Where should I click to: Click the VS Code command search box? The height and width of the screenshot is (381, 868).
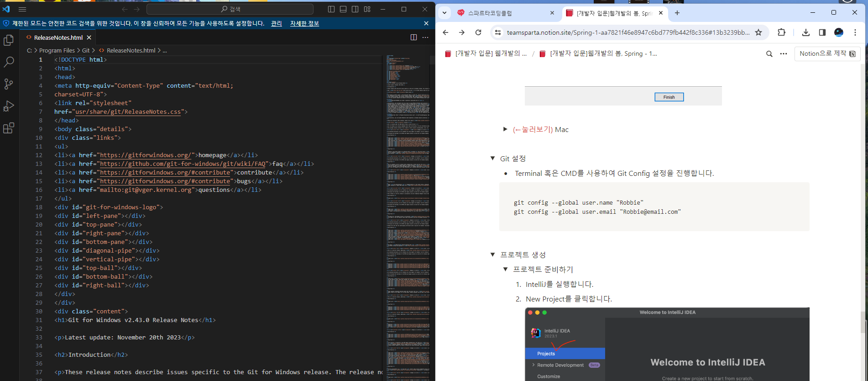click(230, 9)
